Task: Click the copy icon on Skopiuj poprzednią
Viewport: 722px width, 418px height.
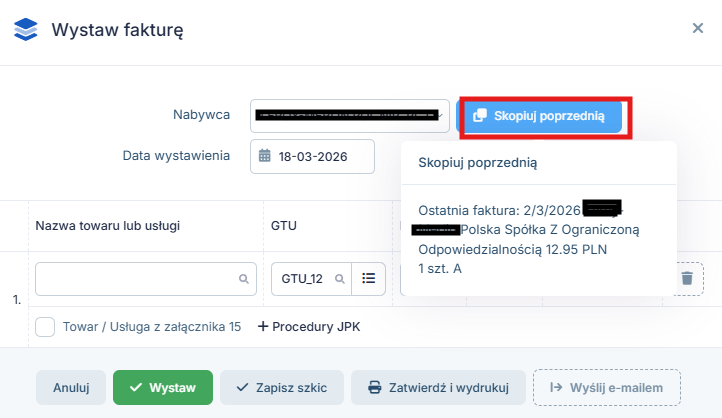Action: pos(479,116)
